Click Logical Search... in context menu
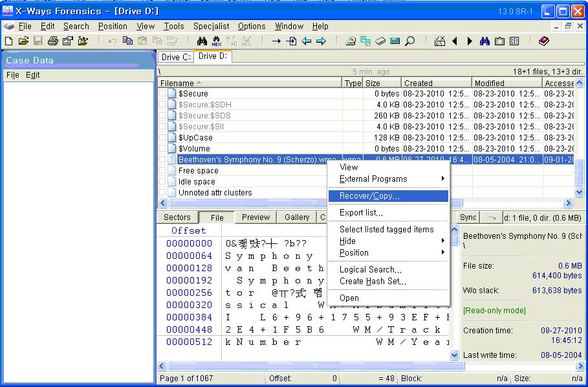The image size is (588, 387). coord(388,270)
